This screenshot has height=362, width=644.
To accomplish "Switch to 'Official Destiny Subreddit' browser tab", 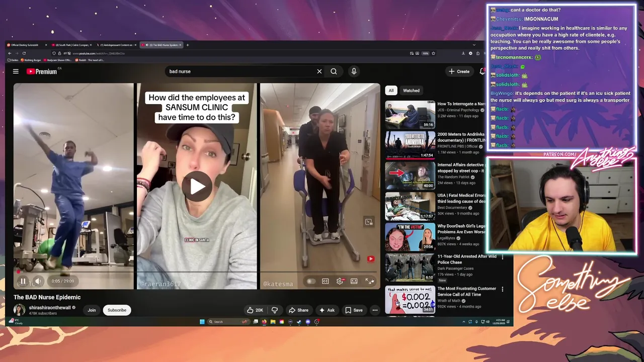I will (x=27, y=45).
